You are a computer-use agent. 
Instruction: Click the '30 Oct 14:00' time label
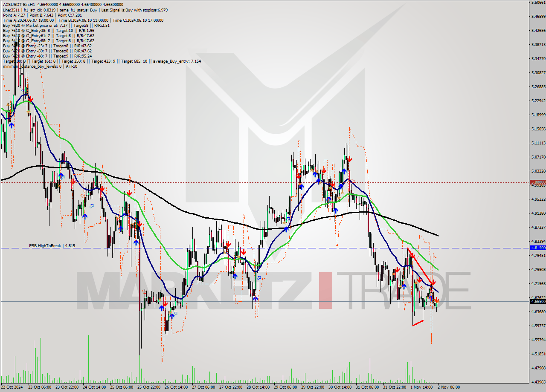pyautogui.click(x=340, y=387)
